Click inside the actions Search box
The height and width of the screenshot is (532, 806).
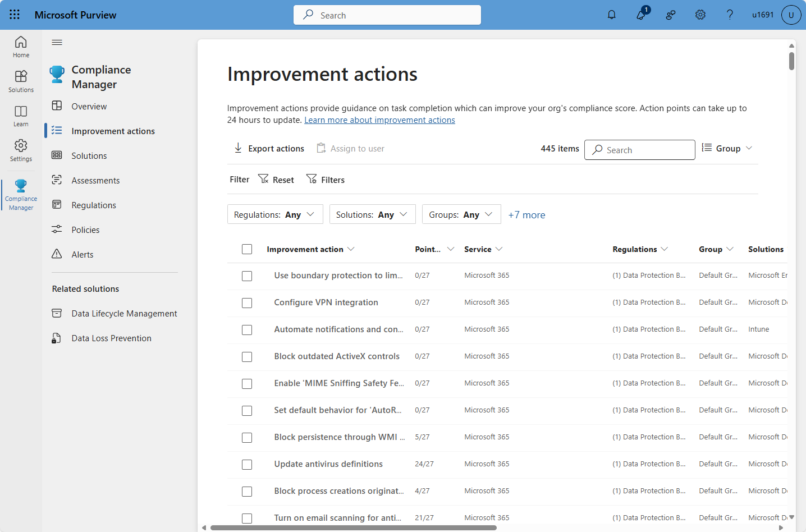pyautogui.click(x=639, y=149)
